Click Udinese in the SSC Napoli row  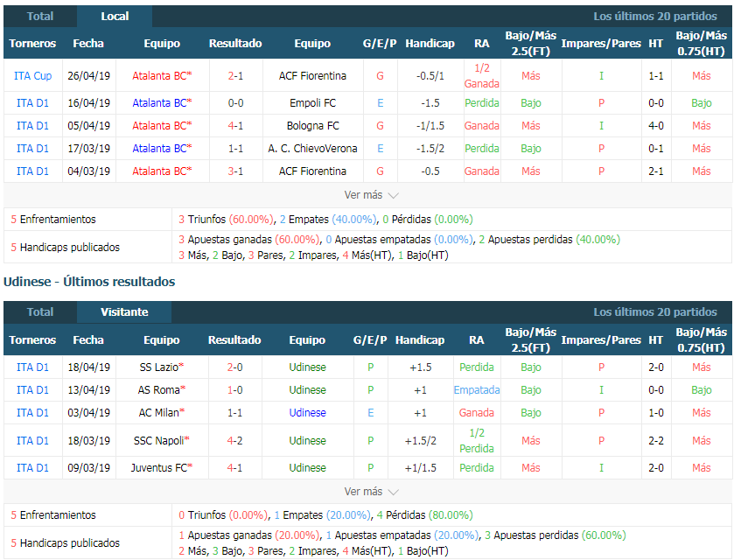[x=308, y=441]
